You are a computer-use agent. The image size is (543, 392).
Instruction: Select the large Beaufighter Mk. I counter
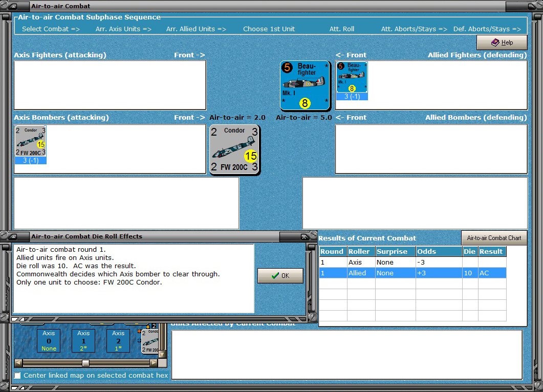coord(305,85)
